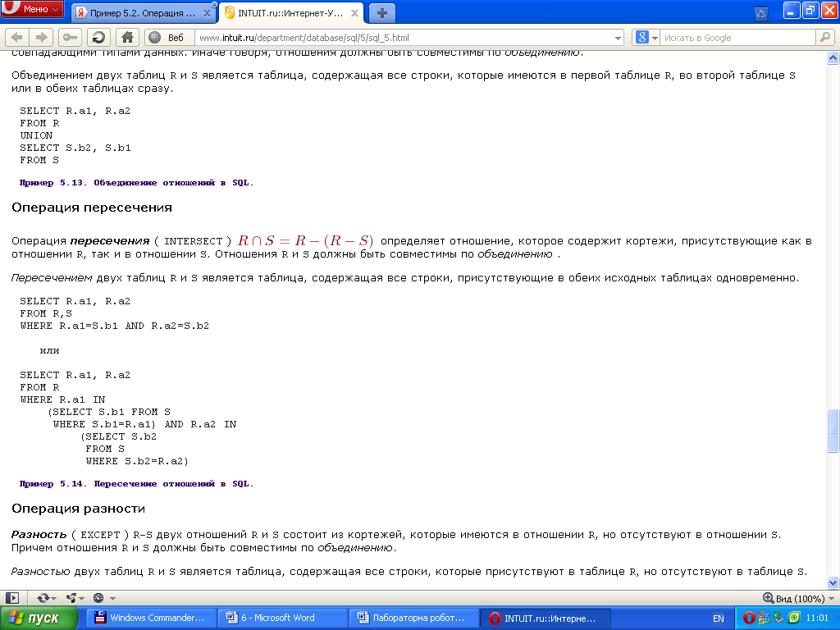Click the Windows пуск start button
Screen dimensions: 840x630
[x=39, y=619]
